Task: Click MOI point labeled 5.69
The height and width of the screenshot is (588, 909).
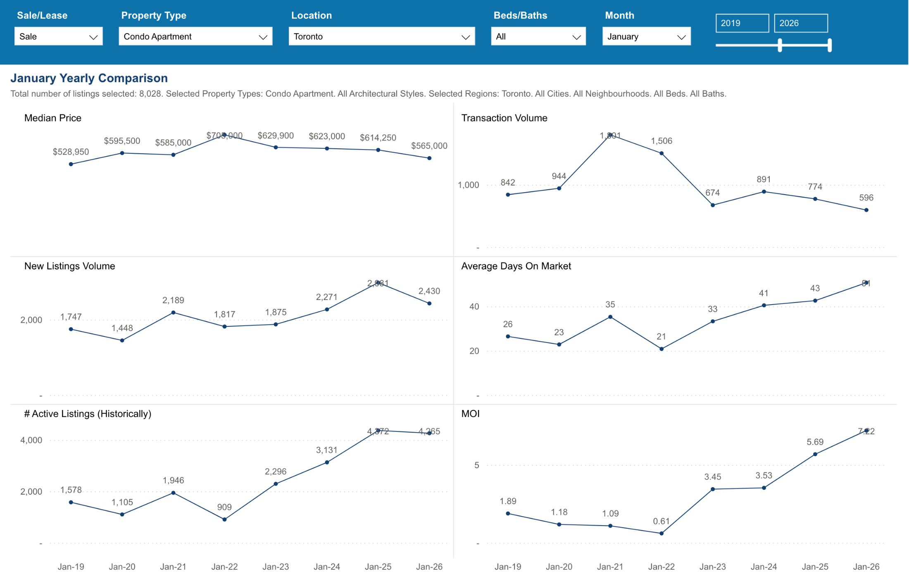Action: (x=815, y=454)
